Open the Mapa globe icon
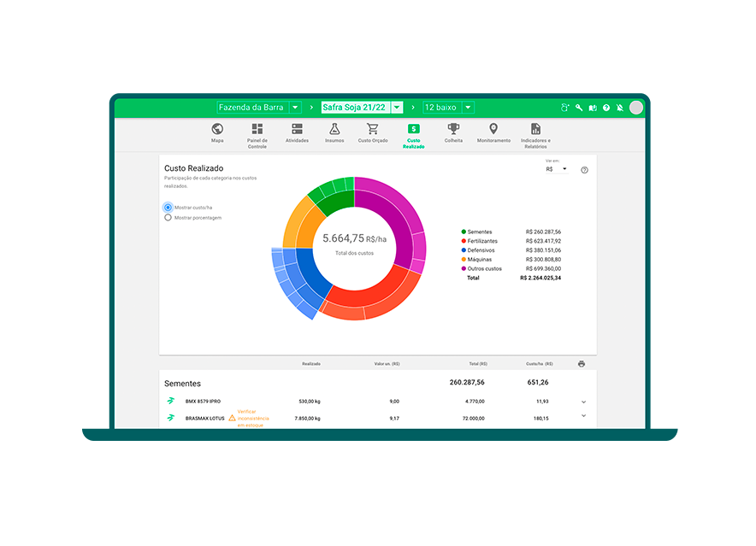 pyautogui.click(x=217, y=129)
